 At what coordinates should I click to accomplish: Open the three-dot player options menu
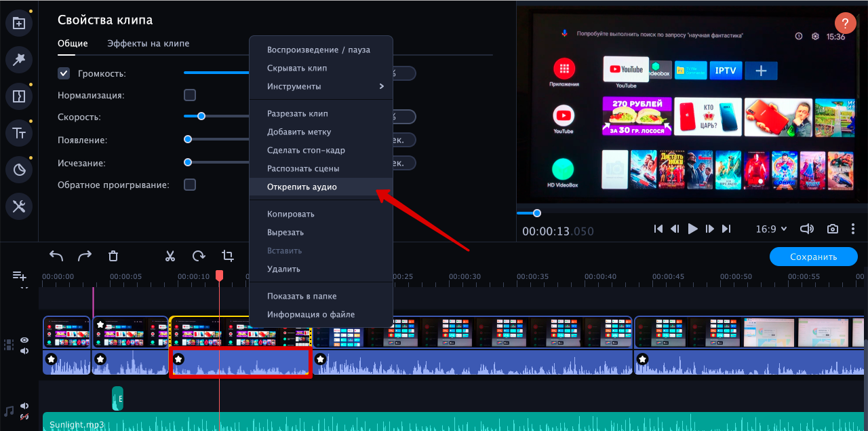point(853,229)
